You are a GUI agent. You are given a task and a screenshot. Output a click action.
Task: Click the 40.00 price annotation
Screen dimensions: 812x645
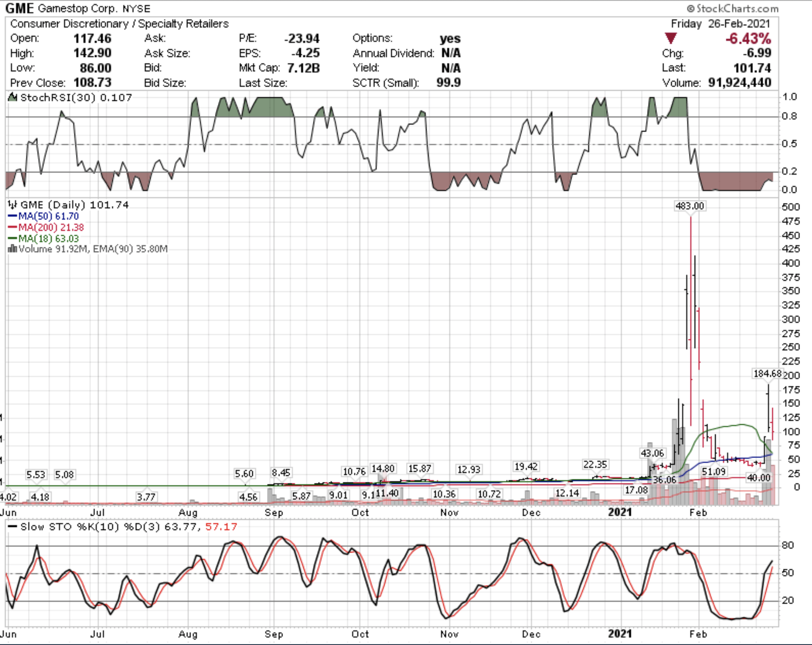pos(758,478)
